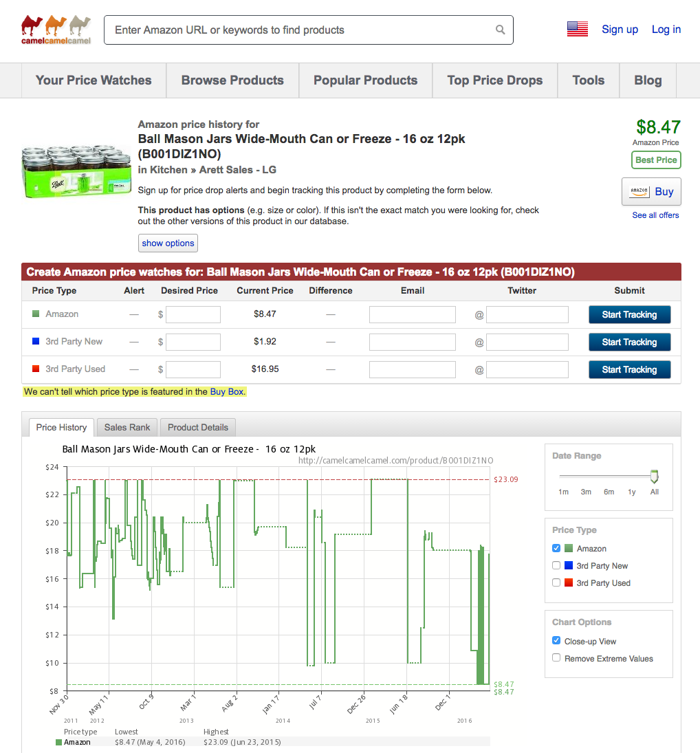Screen dimensions: 700x753
Task: Enable Remove Extreme Values checkbox
Action: pos(556,658)
